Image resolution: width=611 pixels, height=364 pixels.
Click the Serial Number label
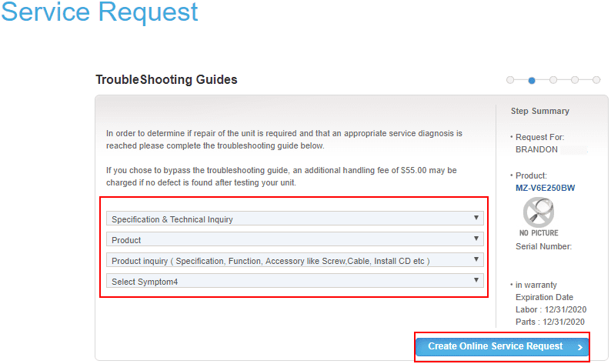[x=543, y=246]
